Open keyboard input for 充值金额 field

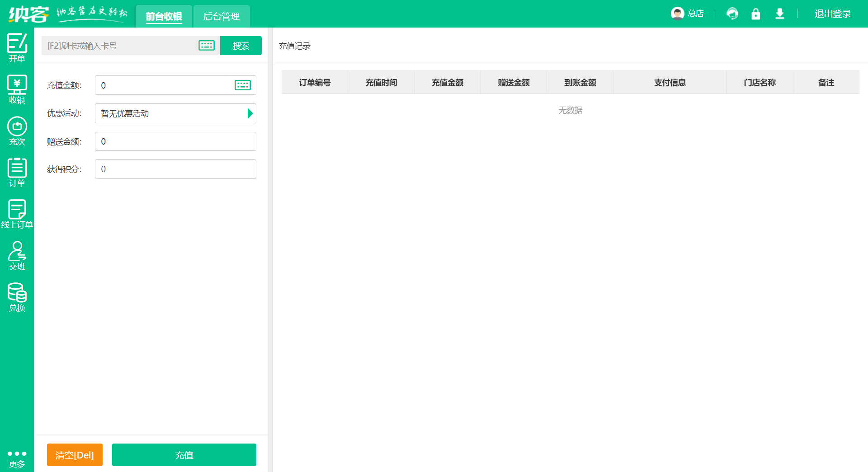click(x=243, y=85)
